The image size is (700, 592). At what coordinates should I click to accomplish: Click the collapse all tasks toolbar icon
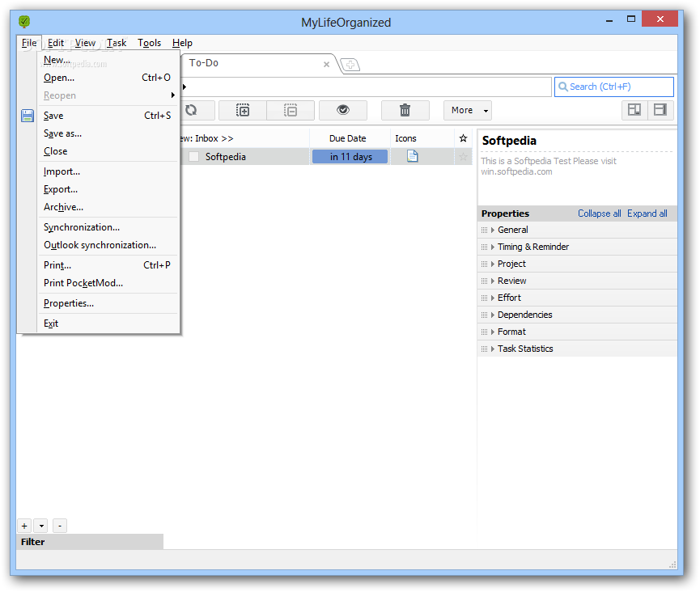[291, 110]
